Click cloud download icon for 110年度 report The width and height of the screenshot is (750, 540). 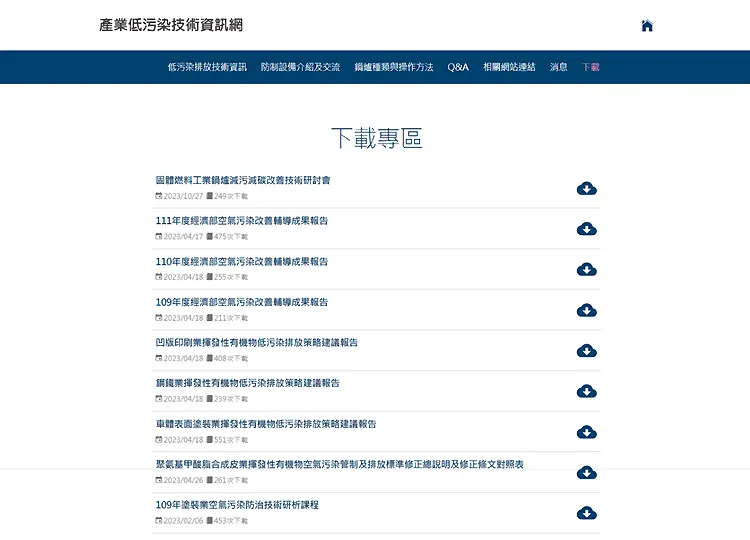pos(587,269)
